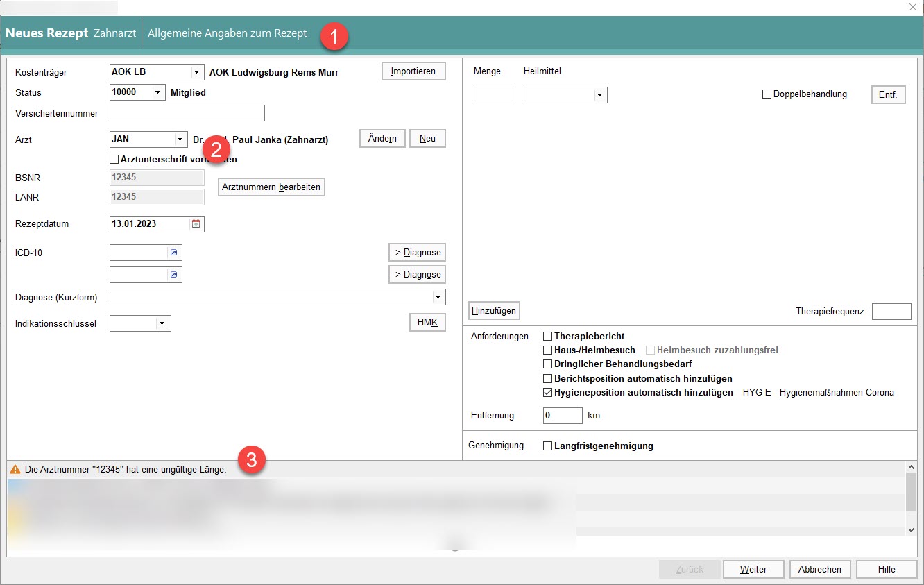
Task: Click into the Versichertennummer field
Action: click(x=187, y=113)
